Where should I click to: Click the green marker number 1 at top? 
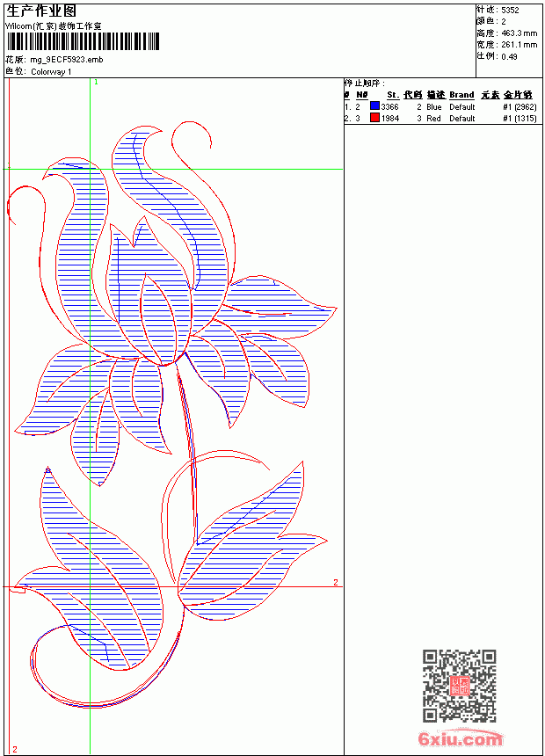coord(96,83)
